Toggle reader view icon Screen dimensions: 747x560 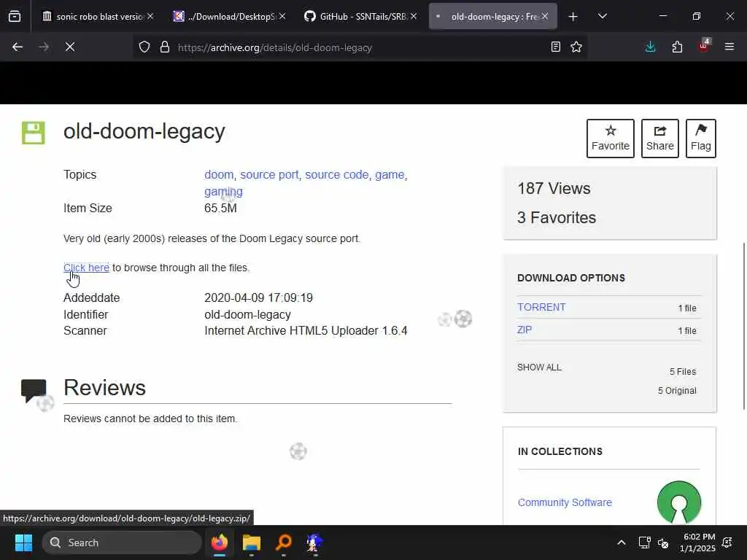[555, 47]
